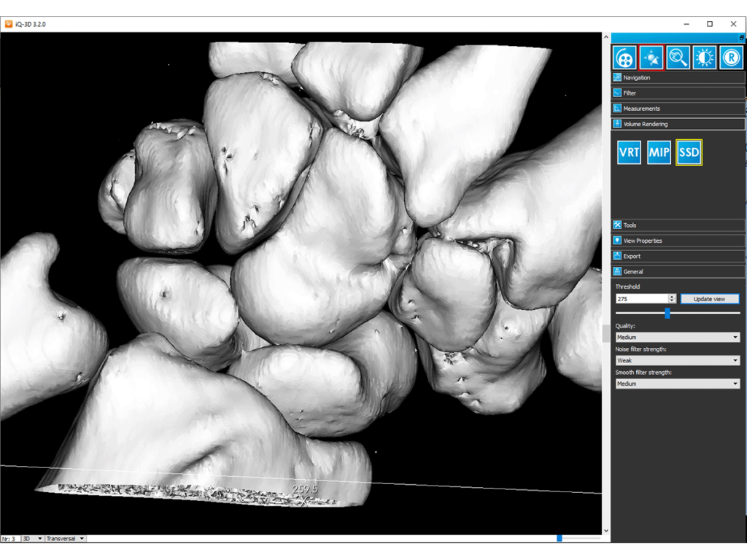Switch rendering to VRT mode

click(x=629, y=152)
